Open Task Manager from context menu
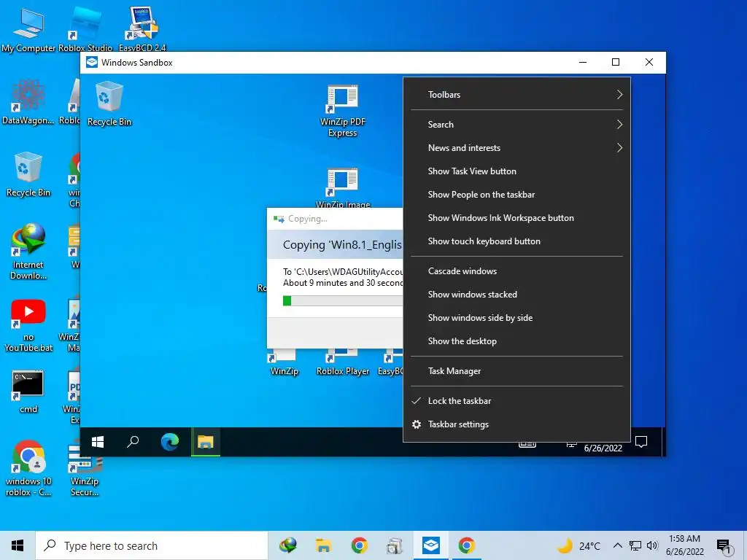This screenshot has width=747, height=560. tap(517, 371)
